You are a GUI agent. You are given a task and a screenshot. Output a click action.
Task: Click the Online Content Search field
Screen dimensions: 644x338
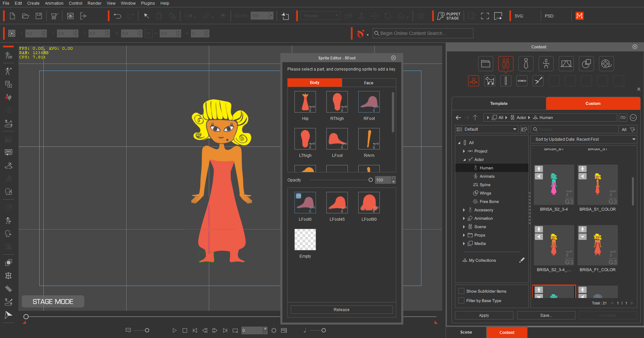pyautogui.click(x=423, y=33)
